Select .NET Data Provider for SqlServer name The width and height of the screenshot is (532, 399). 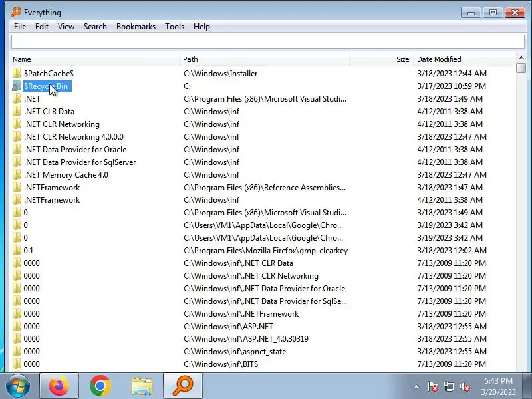pyautogui.click(x=80, y=162)
